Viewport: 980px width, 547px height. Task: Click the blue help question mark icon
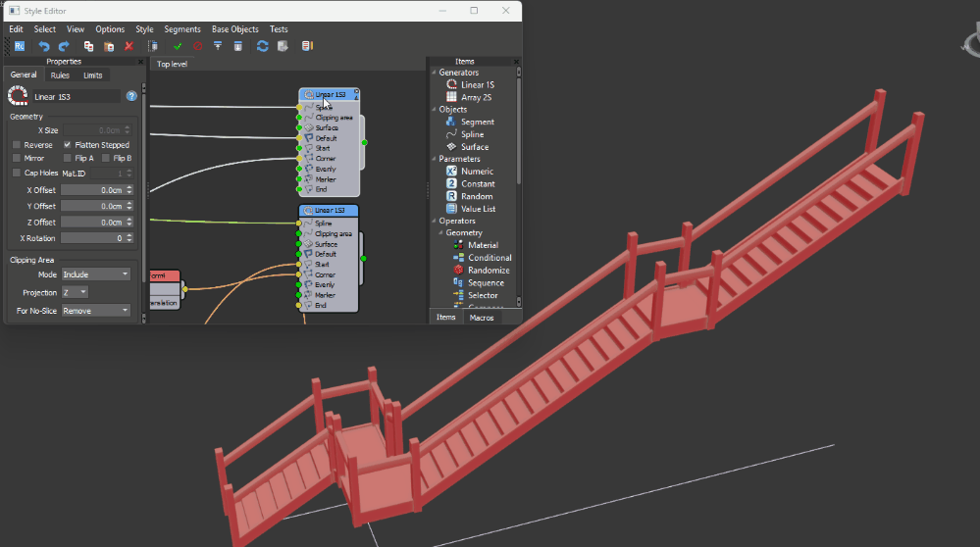coord(131,96)
